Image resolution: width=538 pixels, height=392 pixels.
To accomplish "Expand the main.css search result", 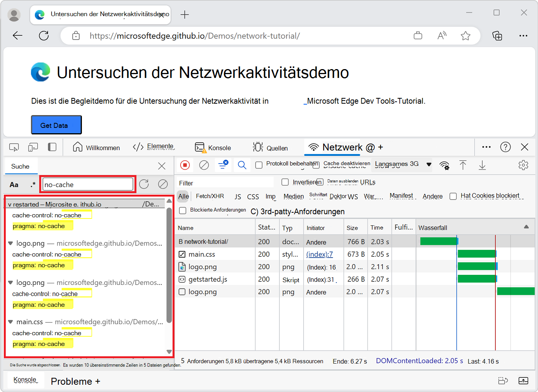I will point(10,322).
